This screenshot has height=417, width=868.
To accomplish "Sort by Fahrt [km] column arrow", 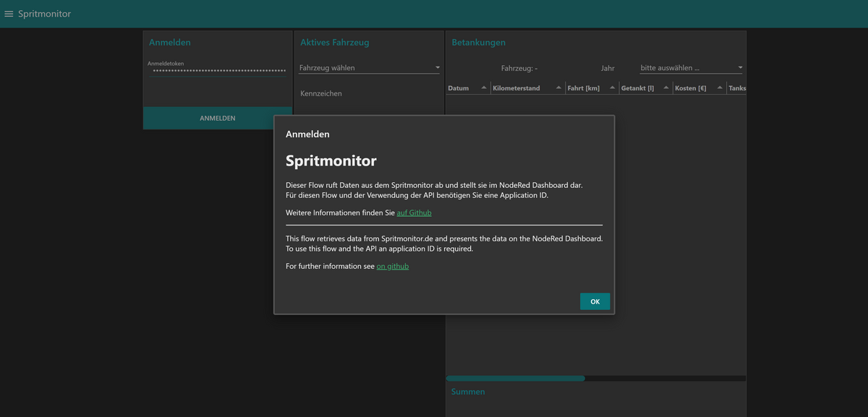I will pyautogui.click(x=612, y=88).
